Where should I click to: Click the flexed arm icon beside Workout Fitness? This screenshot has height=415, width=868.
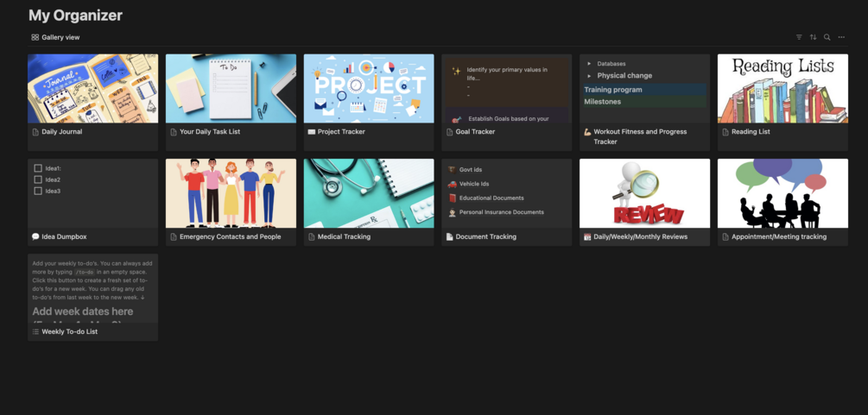tap(587, 132)
